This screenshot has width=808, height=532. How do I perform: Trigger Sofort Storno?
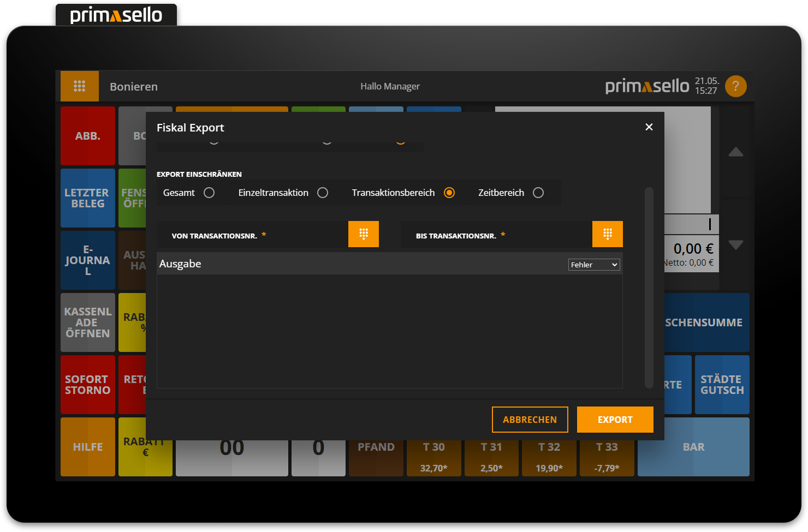click(87, 385)
